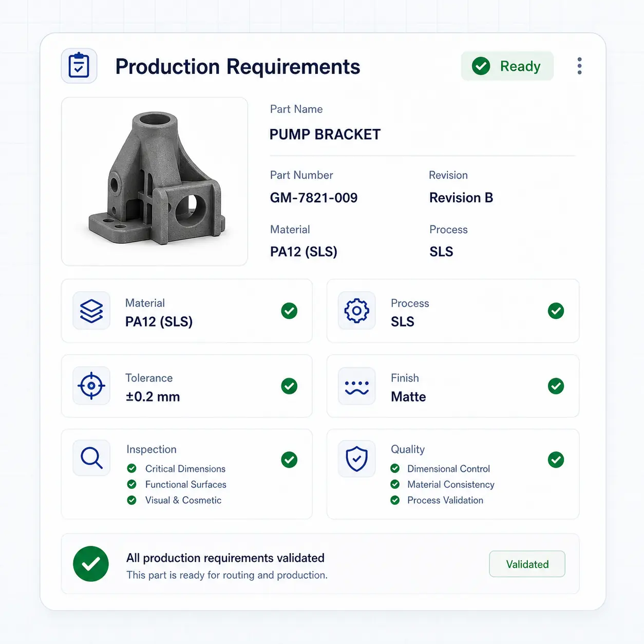
Task: Click PA12 (SLS) in the Material card
Action: [159, 321]
